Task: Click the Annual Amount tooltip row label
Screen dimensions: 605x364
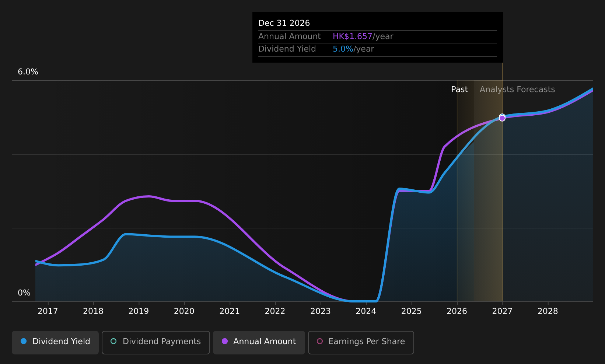Action: [x=290, y=36]
